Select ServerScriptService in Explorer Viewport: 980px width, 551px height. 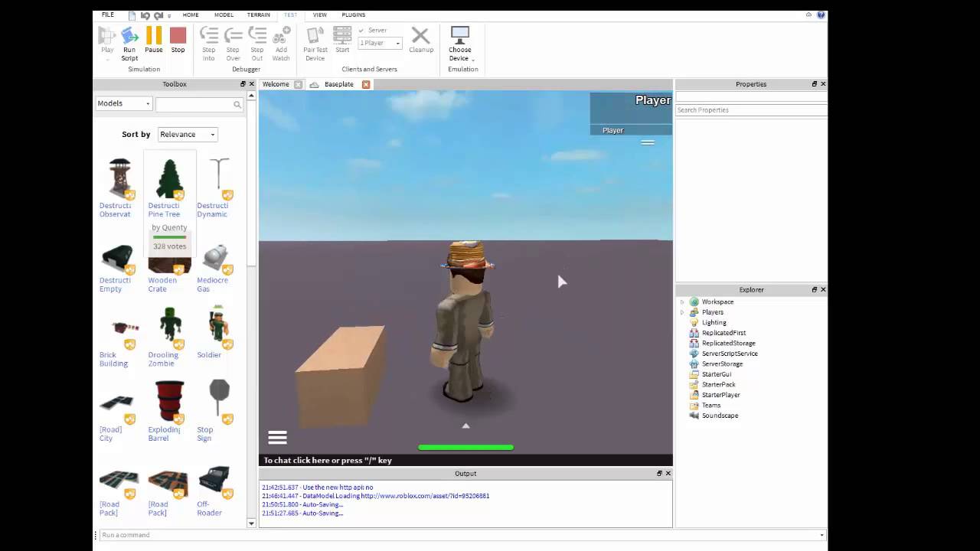730,354
